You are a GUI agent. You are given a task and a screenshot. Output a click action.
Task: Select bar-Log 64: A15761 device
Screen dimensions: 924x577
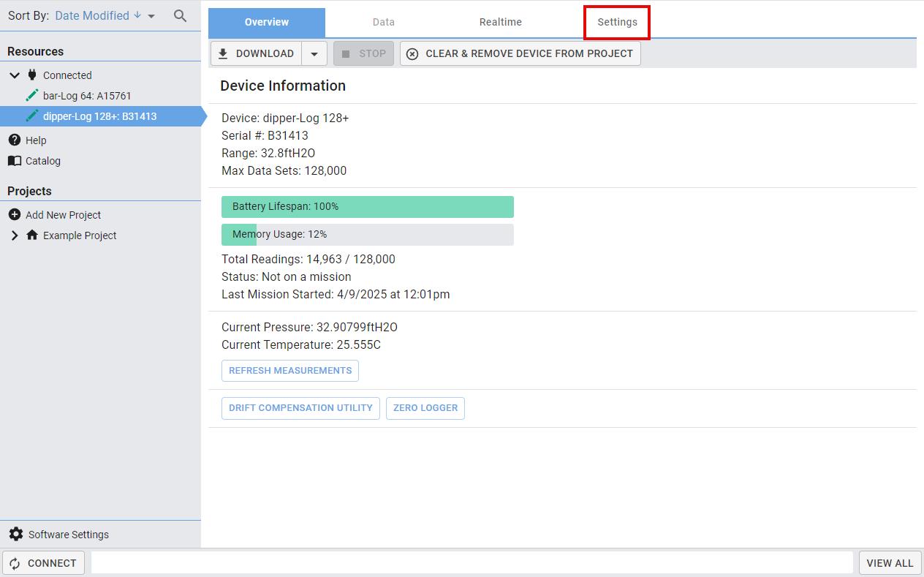tap(100, 95)
